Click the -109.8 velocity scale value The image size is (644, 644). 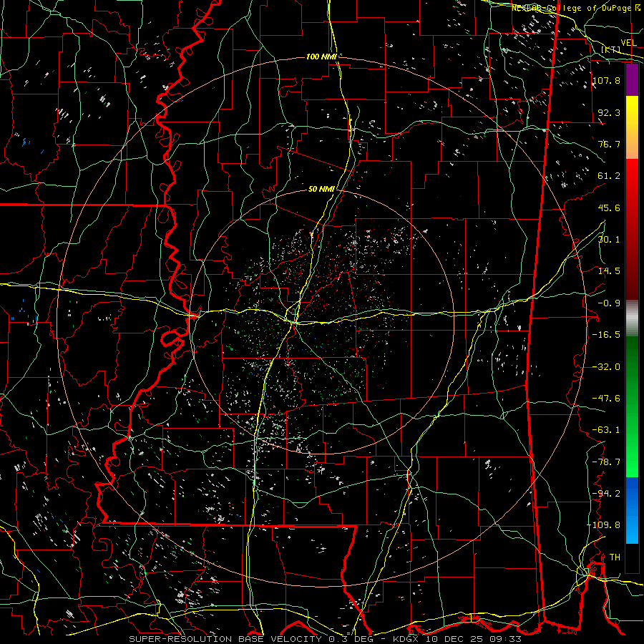(604, 525)
